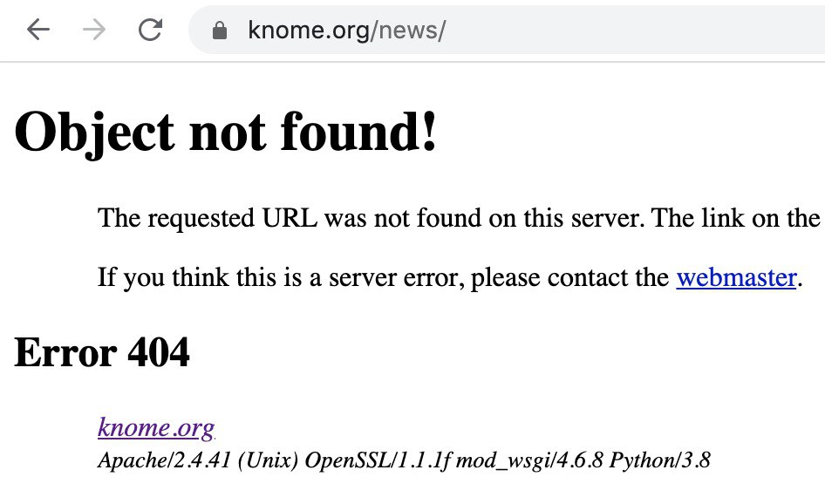Go back with the back arrow
Image resolution: width=825 pixels, height=504 pixels.
[38, 31]
